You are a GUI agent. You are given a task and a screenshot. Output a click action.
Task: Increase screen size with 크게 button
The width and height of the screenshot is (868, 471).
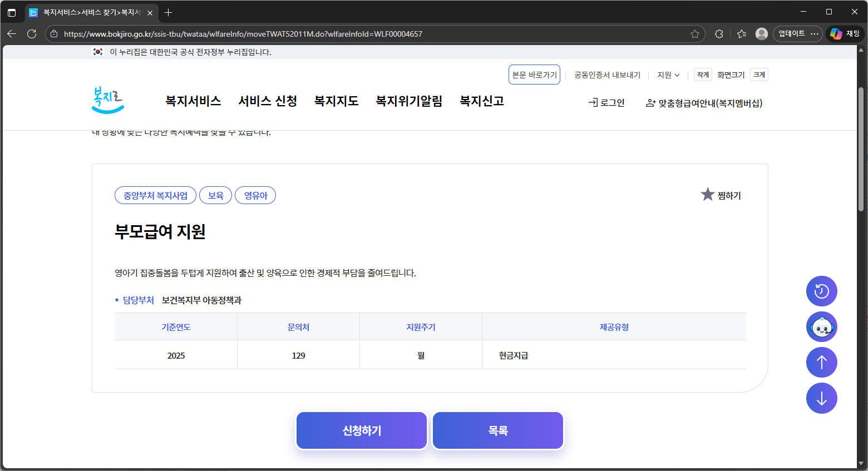[759, 75]
